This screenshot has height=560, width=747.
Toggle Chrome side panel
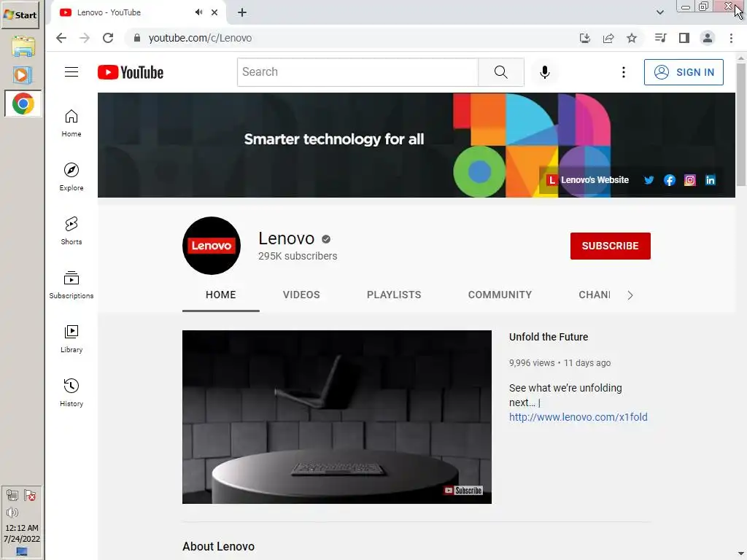click(684, 38)
